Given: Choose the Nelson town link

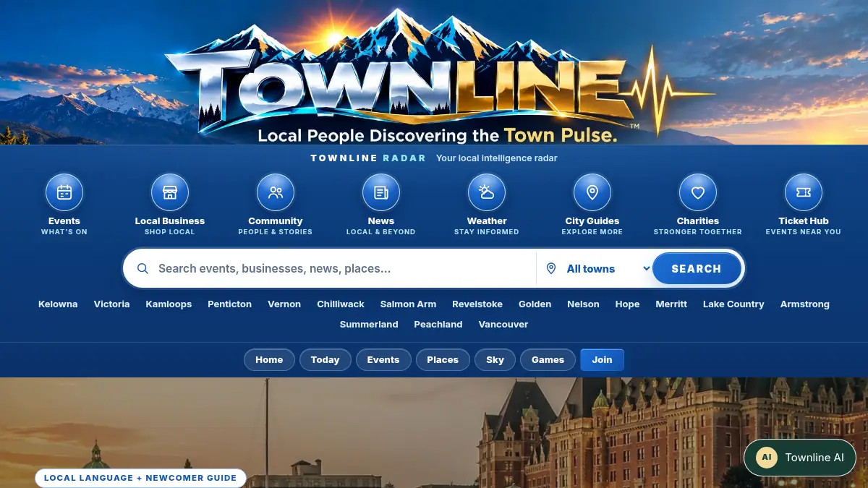Looking at the screenshot, I should (x=583, y=304).
